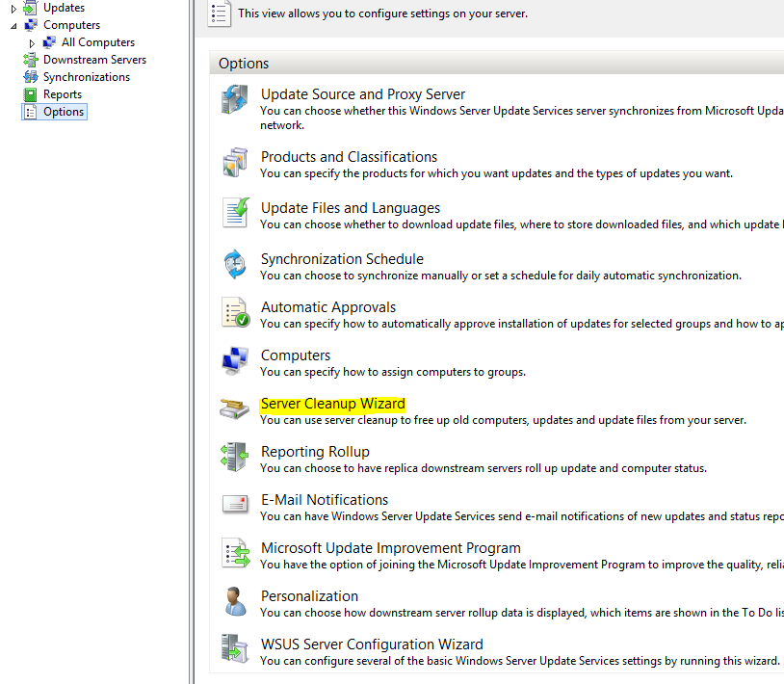Launch WSUS Server Configuration Wizard link
Screen dimensions: 784x684
tap(372, 644)
